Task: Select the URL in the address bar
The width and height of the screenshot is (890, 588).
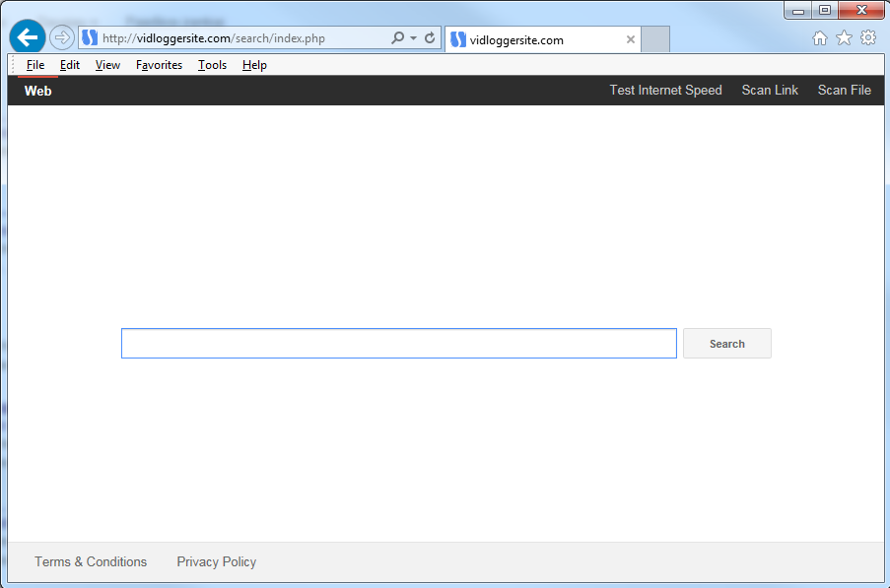Action: click(237, 38)
